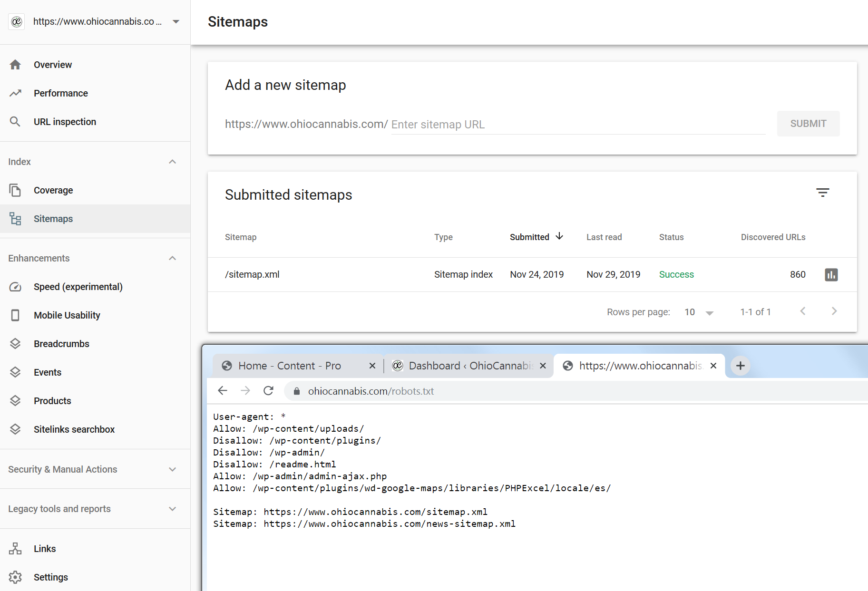Go to previous page of sitemaps
The width and height of the screenshot is (868, 591).
pyautogui.click(x=803, y=311)
